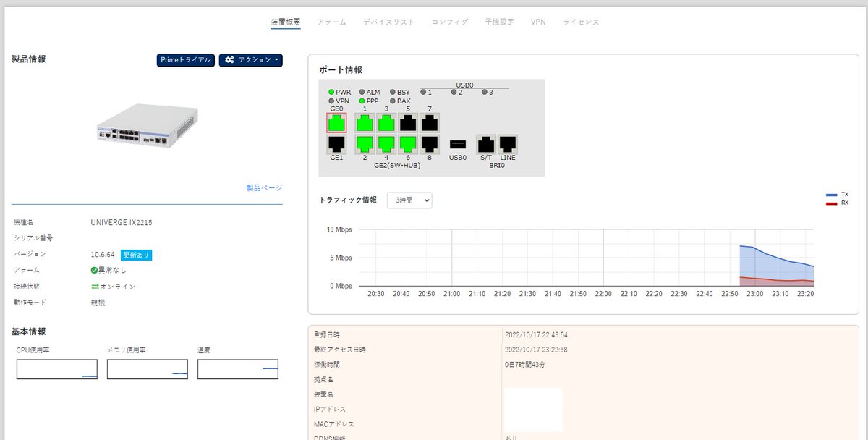Click the model name UNIVERGE IX2215

click(122, 222)
